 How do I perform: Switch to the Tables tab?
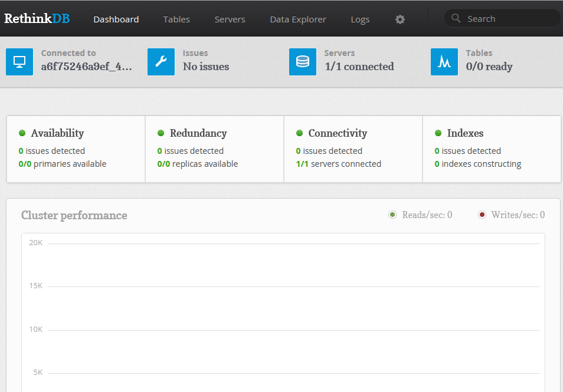tap(176, 19)
